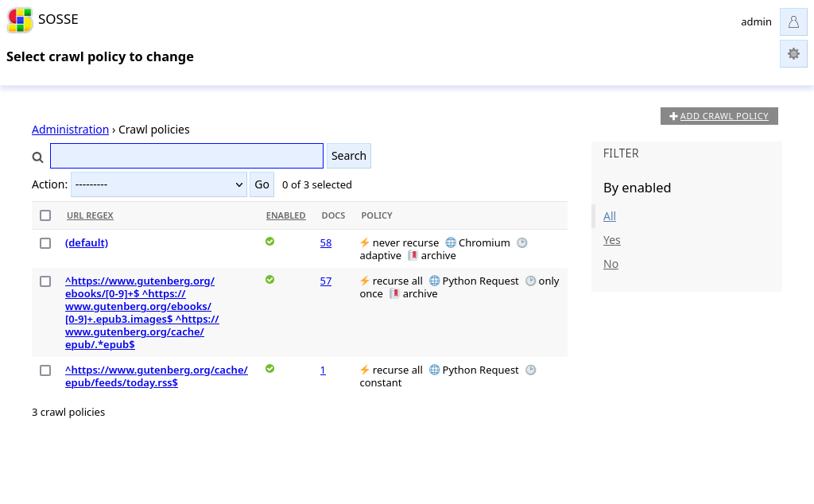
Task: Click archive bookmark icon in default row
Action: pos(413,255)
